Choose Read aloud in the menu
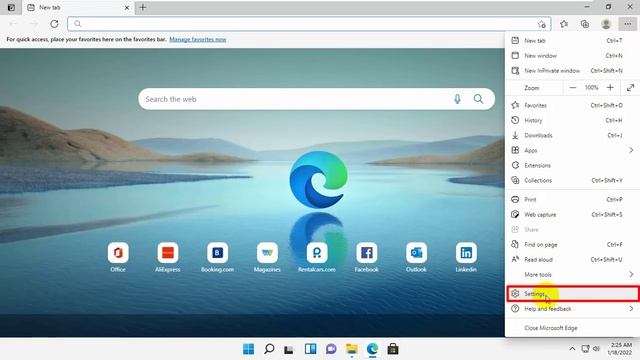 click(572, 260)
